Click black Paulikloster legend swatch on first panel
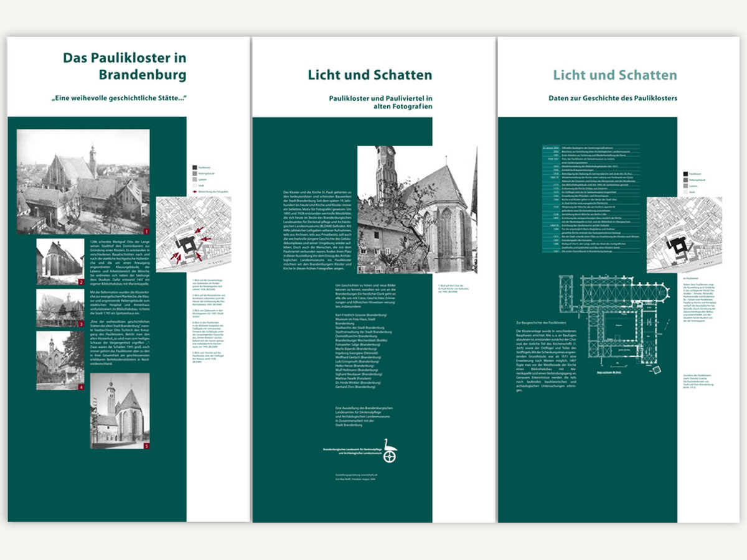 coord(194,168)
